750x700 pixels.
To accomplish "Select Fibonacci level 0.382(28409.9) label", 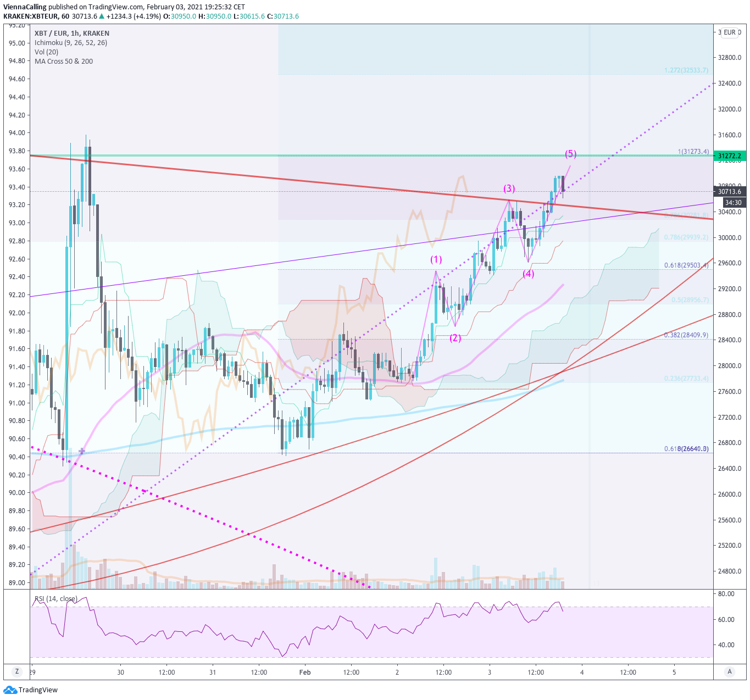I will click(x=686, y=335).
